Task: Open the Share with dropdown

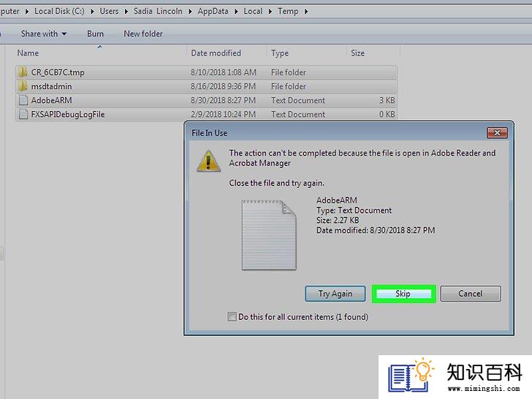Action: coord(44,34)
